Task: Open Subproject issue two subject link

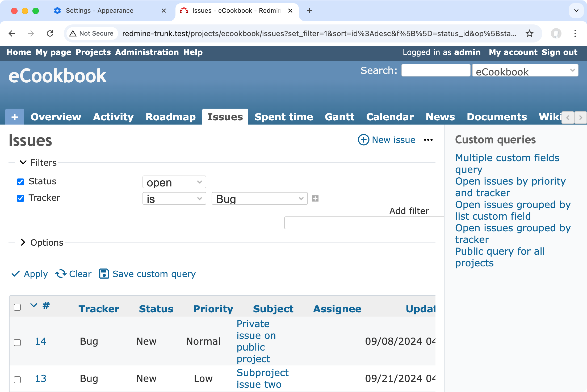Action: [x=262, y=378]
